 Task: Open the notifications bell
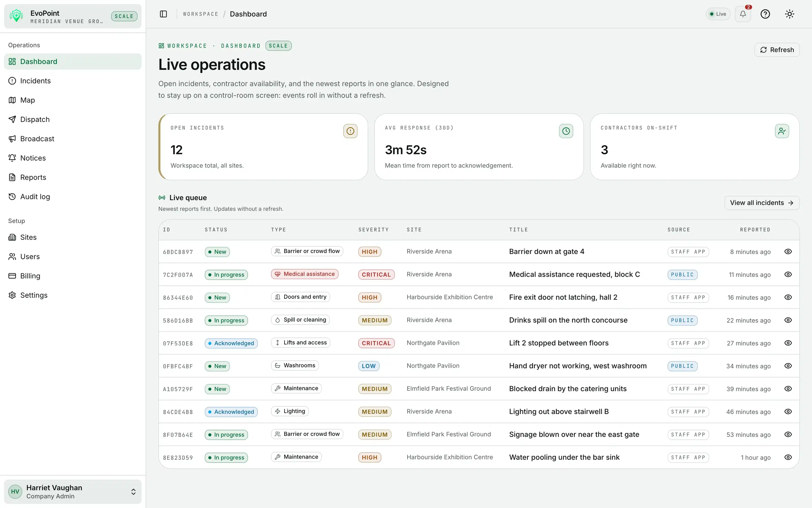(743, 14)
